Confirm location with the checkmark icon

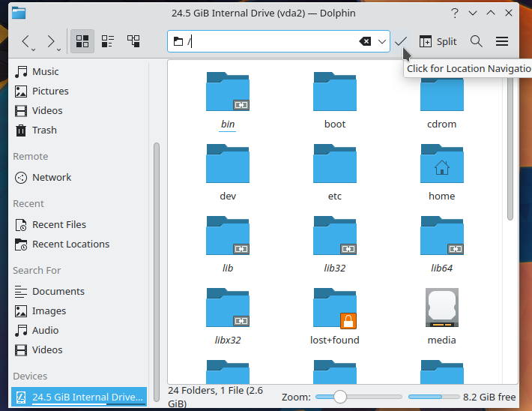(402, 42)
